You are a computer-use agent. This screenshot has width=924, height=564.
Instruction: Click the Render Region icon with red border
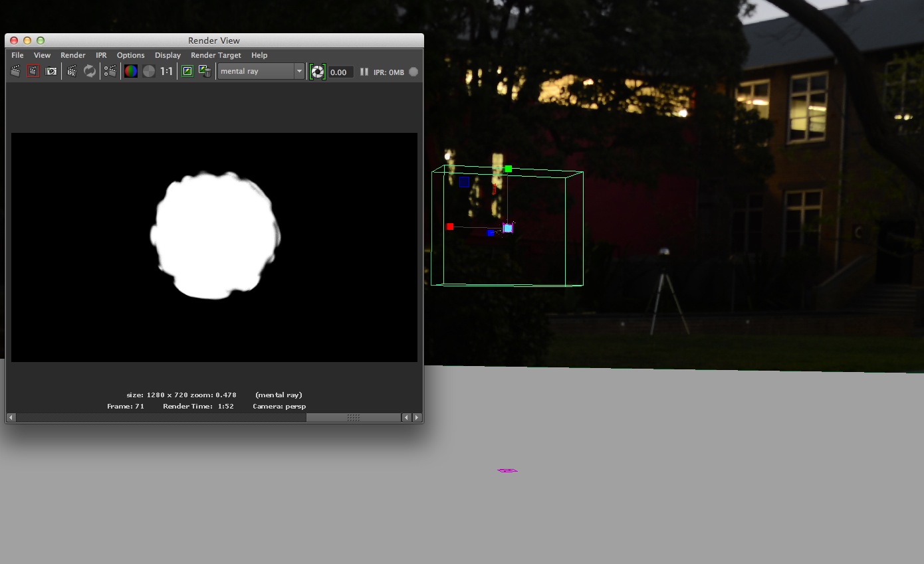(33, 71)
